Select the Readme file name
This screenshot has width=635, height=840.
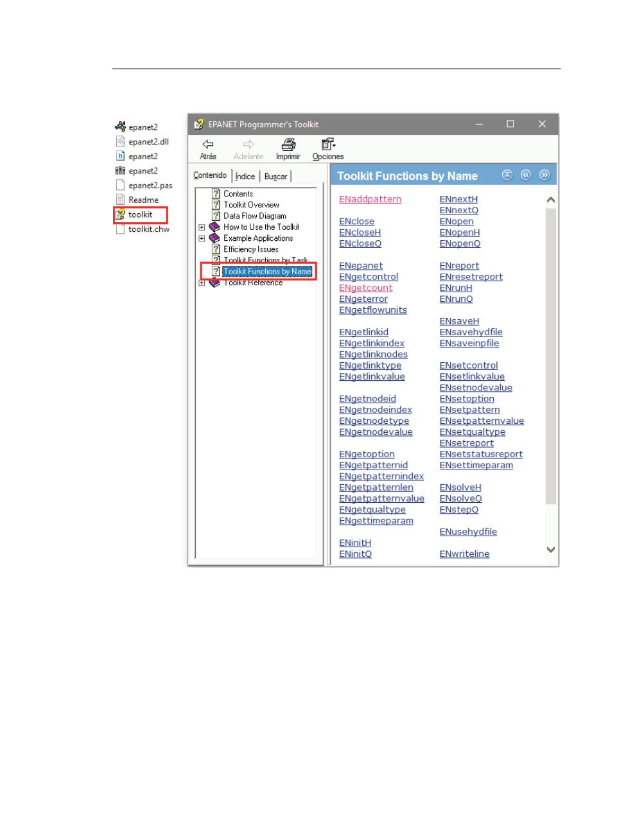pos(143,200)
